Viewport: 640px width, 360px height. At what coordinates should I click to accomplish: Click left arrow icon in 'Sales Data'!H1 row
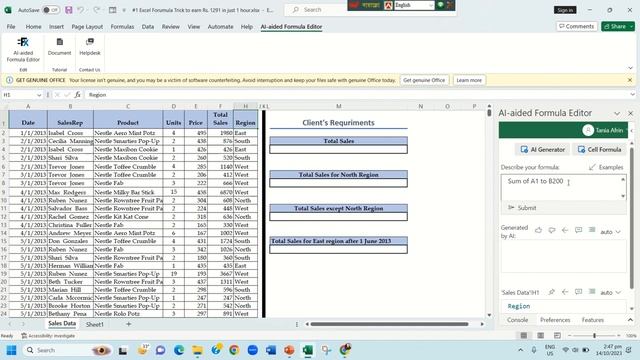565,292
